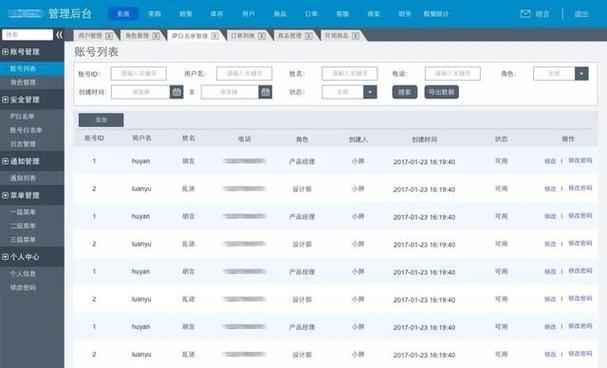Open 修改密码 in the sidebar
Viewport: 607px width, 368px height.
point(23,288)
